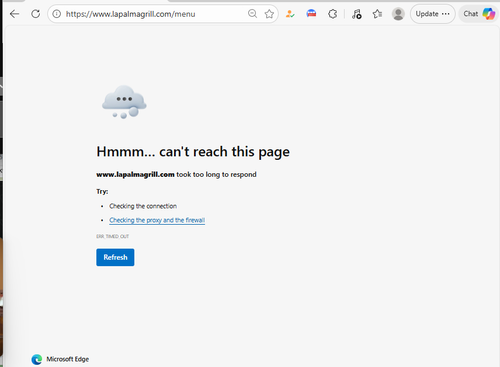The height and width of the screenshot is (367, 500).
Task: Open the Extensions puzzle icon
Action: (333, 14)
